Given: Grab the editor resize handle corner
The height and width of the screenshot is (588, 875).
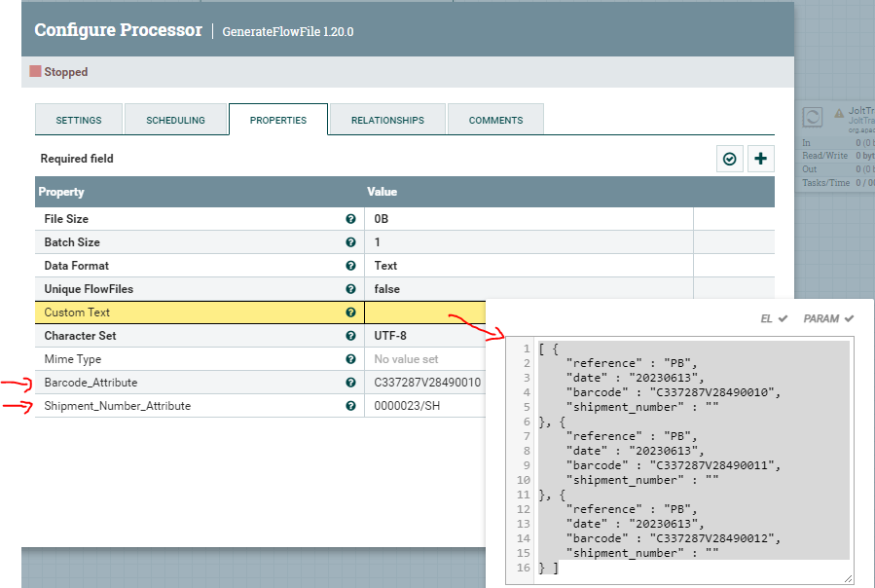Looking at the screenshot, I should [x=847, y=578].
